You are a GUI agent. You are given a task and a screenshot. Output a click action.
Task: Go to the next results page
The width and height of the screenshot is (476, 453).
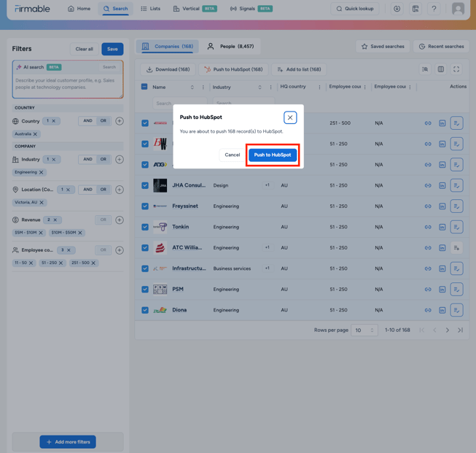(x=447, y=330)
